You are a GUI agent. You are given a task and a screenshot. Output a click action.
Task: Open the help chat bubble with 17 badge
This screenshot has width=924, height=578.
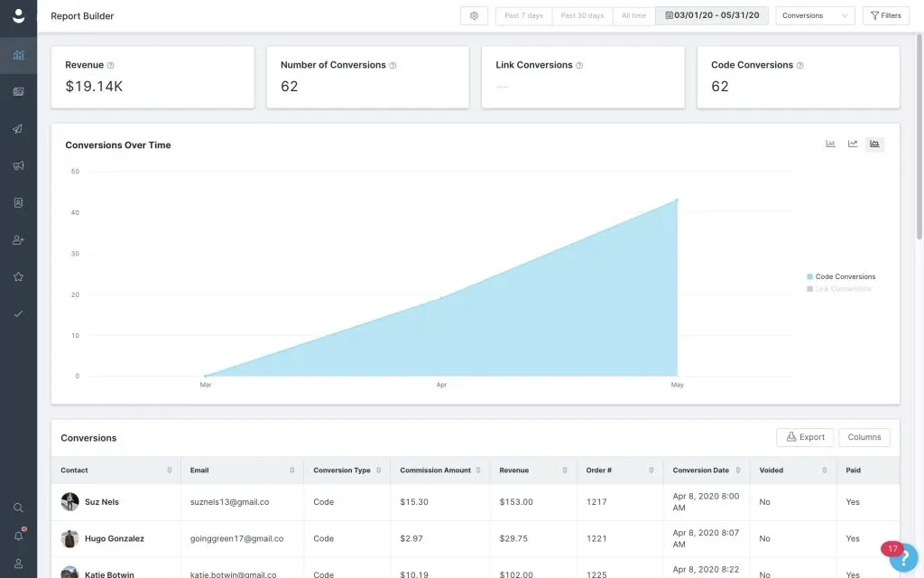(902, 557)
